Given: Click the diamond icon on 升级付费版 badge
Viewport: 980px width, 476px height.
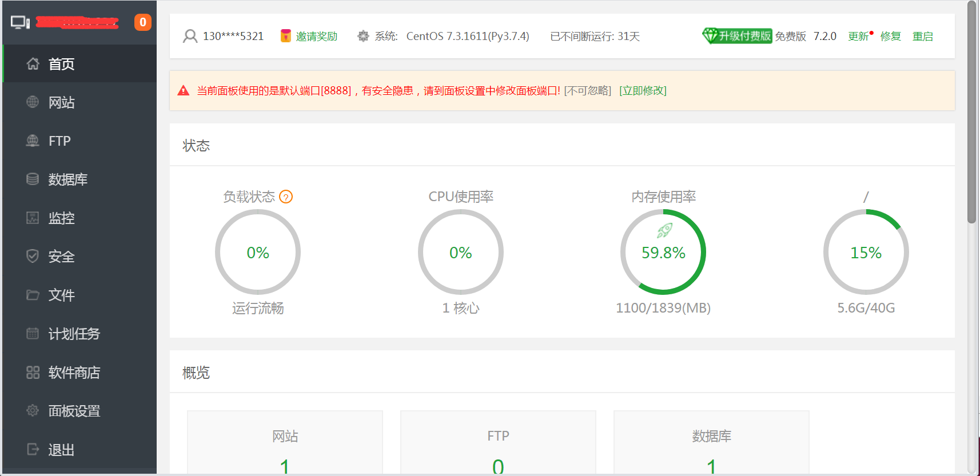Looking at the screenshot, I should (x=710, y=35).
